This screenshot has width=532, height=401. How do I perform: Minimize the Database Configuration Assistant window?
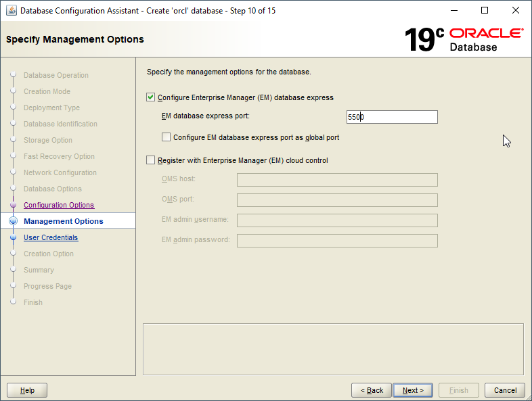(453, 11)
